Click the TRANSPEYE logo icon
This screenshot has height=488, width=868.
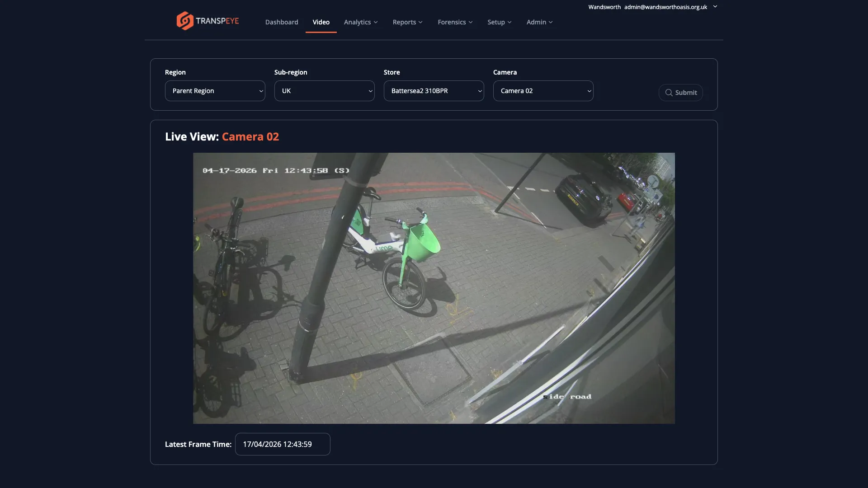pyautogui.click(x=185, y=20)
